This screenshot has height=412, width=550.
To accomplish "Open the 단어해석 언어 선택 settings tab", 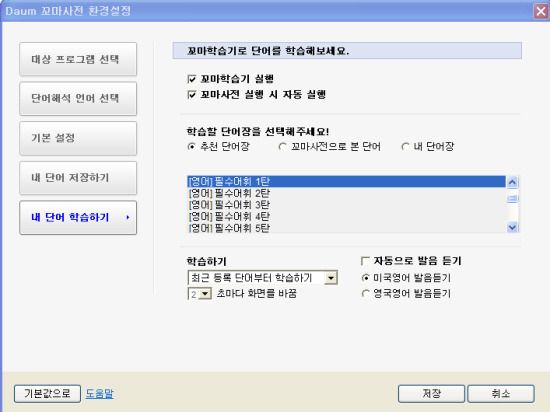I will (78, 99).
